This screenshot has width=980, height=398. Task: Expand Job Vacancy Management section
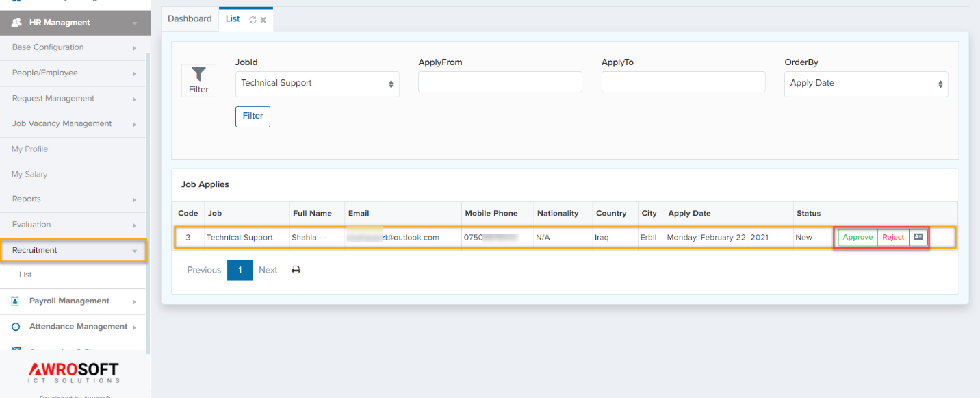tap(74, 124)
